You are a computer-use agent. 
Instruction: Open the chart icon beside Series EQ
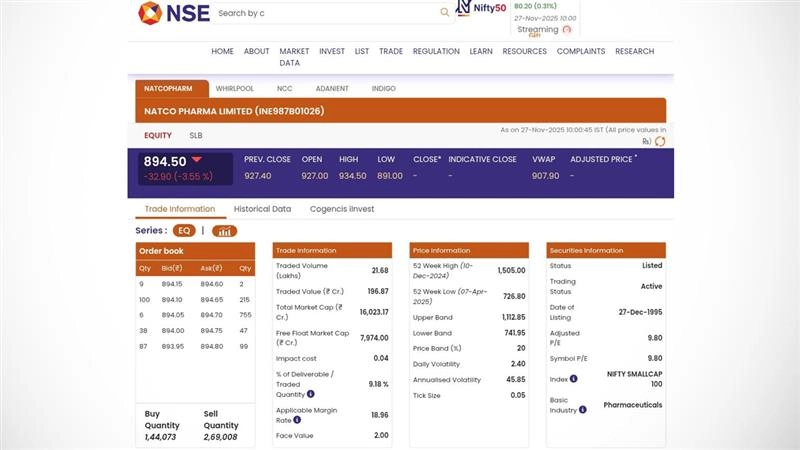(224, 231)
